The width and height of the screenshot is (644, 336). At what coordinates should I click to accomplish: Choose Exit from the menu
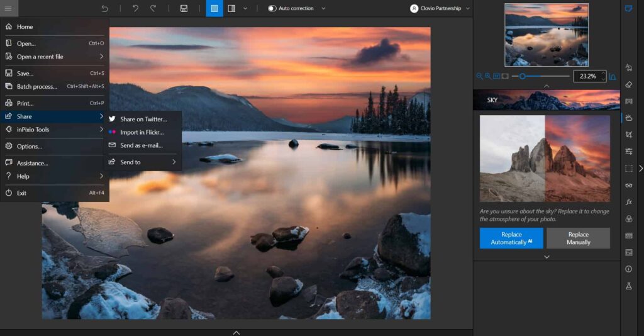pos(55,193)
